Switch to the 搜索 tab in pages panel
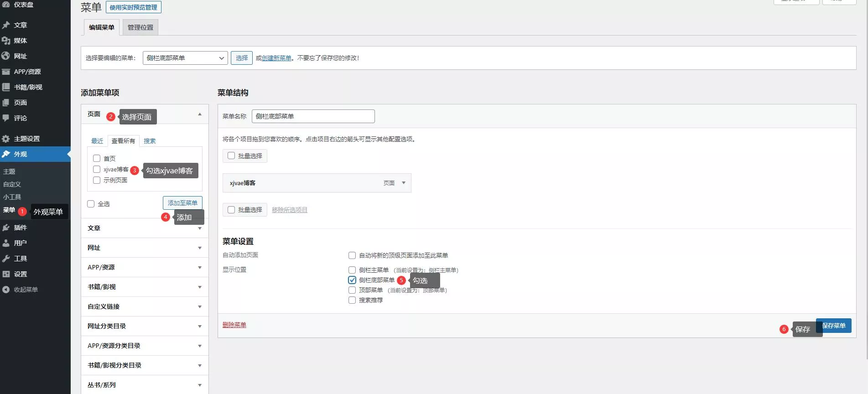 [x=150, y=141]
